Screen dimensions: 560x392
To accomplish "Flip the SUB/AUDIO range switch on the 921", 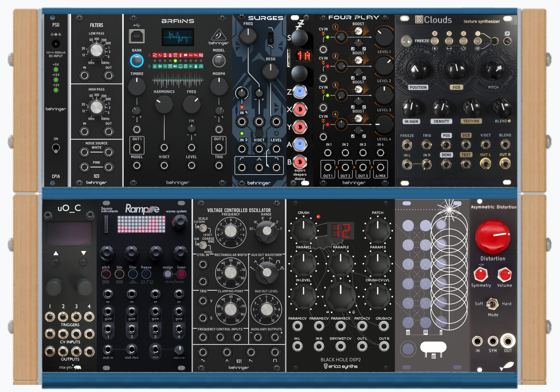I will click(203, 244).
